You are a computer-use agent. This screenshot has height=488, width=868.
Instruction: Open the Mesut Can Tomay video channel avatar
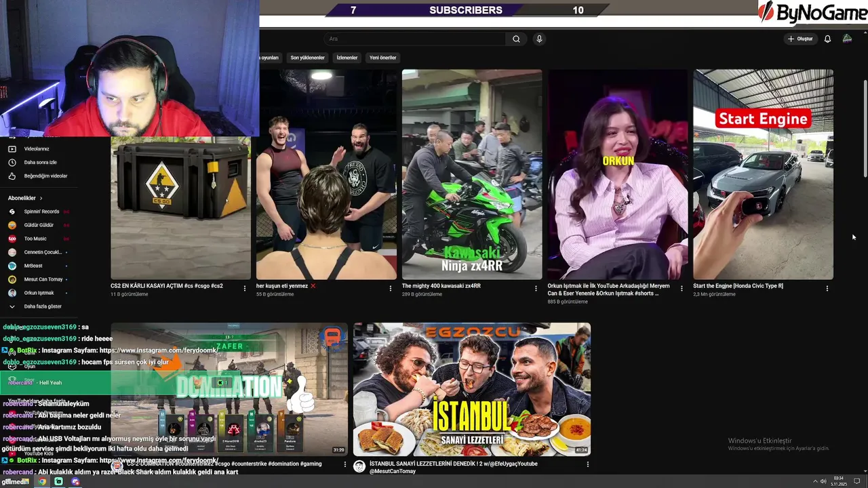pos(359,466)
